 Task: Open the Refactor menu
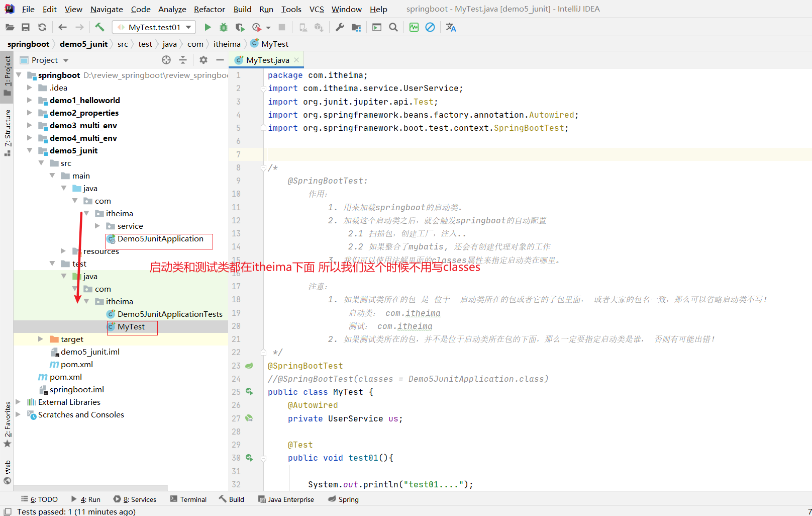209,9
